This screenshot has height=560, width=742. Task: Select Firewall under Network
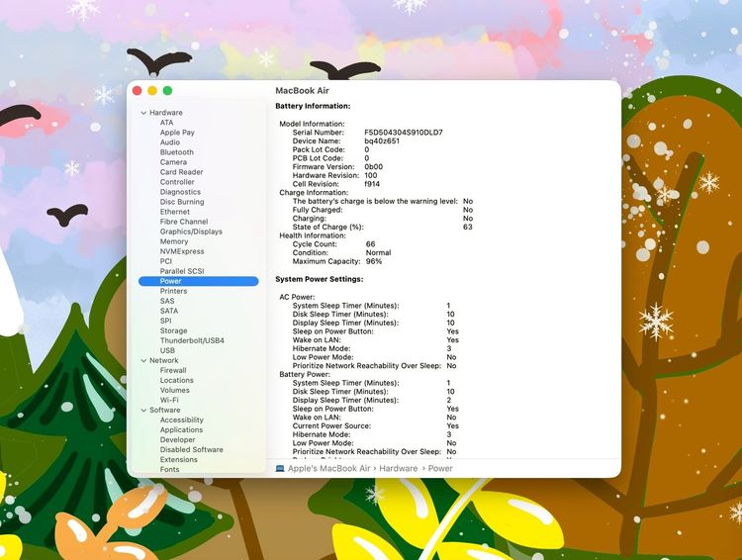173,370
